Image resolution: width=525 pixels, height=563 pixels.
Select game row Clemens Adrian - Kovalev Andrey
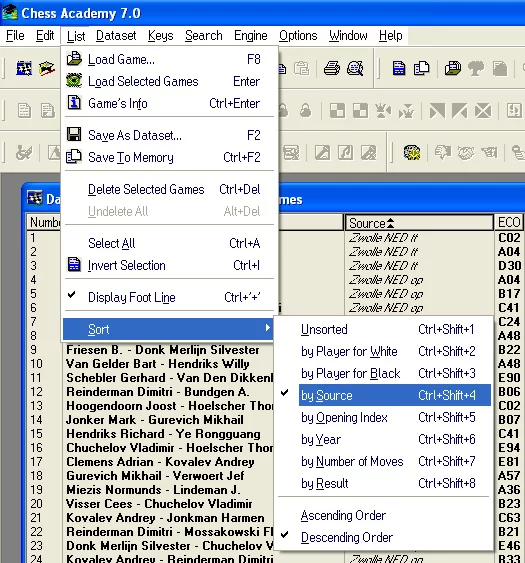point(160,462)
